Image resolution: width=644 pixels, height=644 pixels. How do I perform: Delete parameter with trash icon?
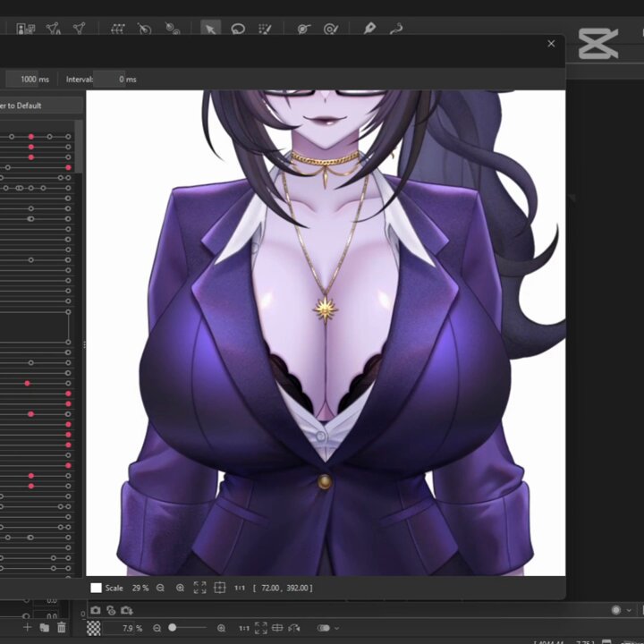[x=61, y=627]
